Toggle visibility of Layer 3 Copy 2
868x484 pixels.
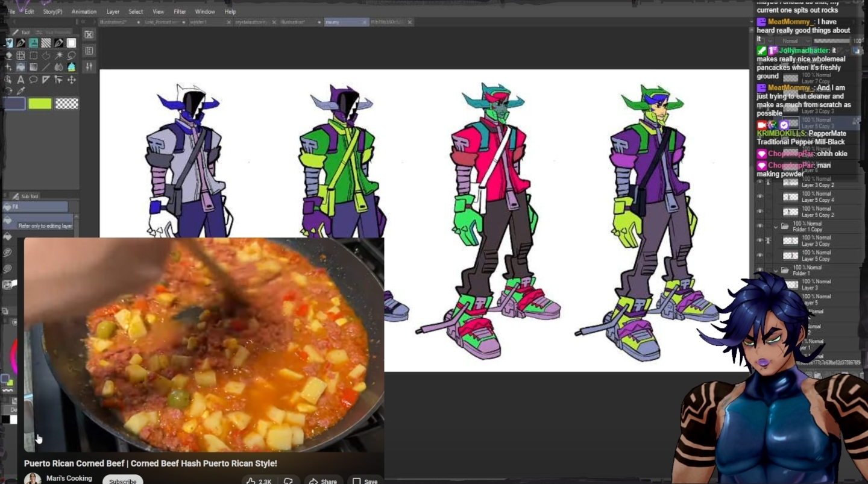click(759, 182)
